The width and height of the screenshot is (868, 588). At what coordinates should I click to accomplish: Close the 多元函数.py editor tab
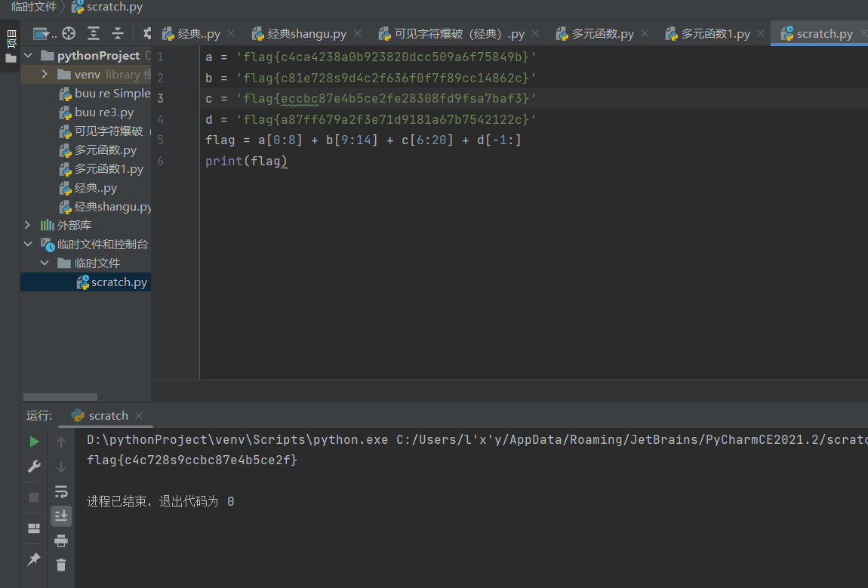pos(645,33)
